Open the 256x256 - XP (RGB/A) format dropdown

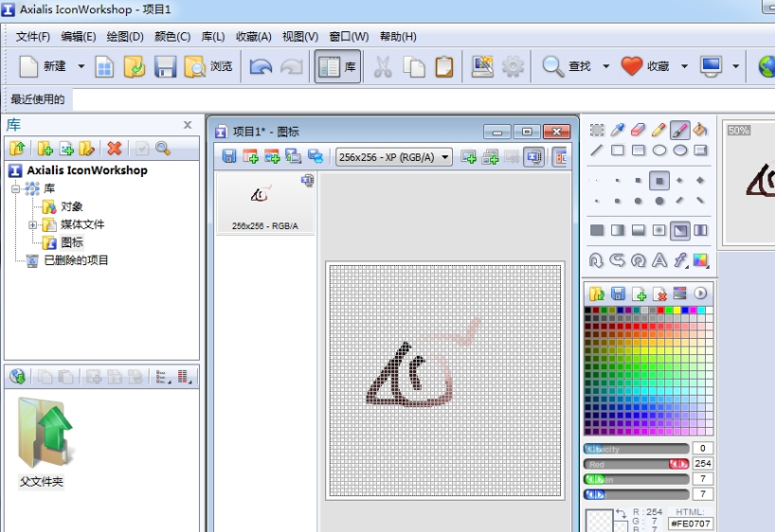point(395,157)
